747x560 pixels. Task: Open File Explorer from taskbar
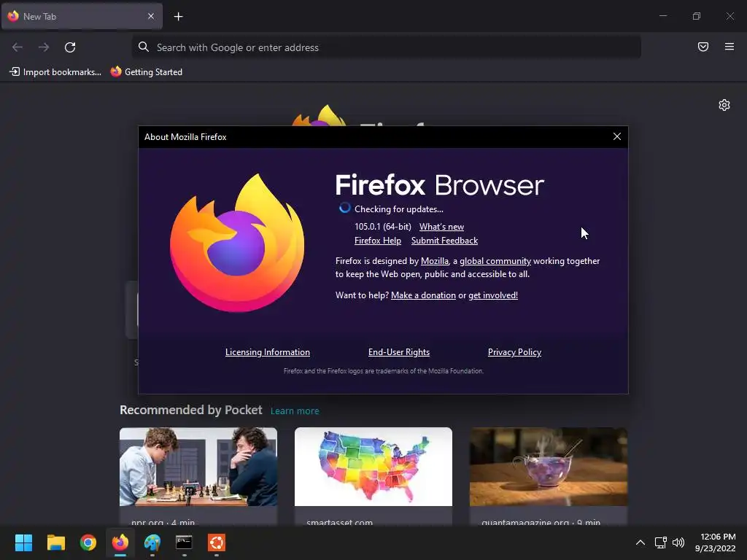pyautogui.click(x=55, y=542)
